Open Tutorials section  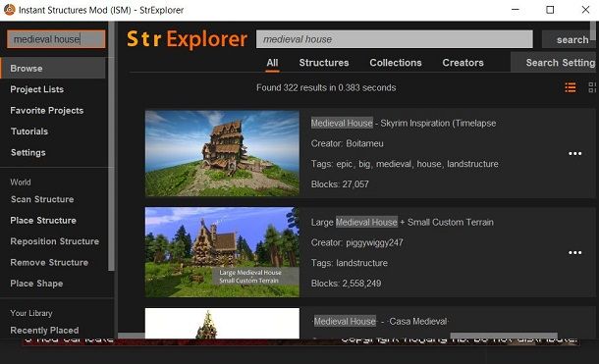tap(29, 131)
